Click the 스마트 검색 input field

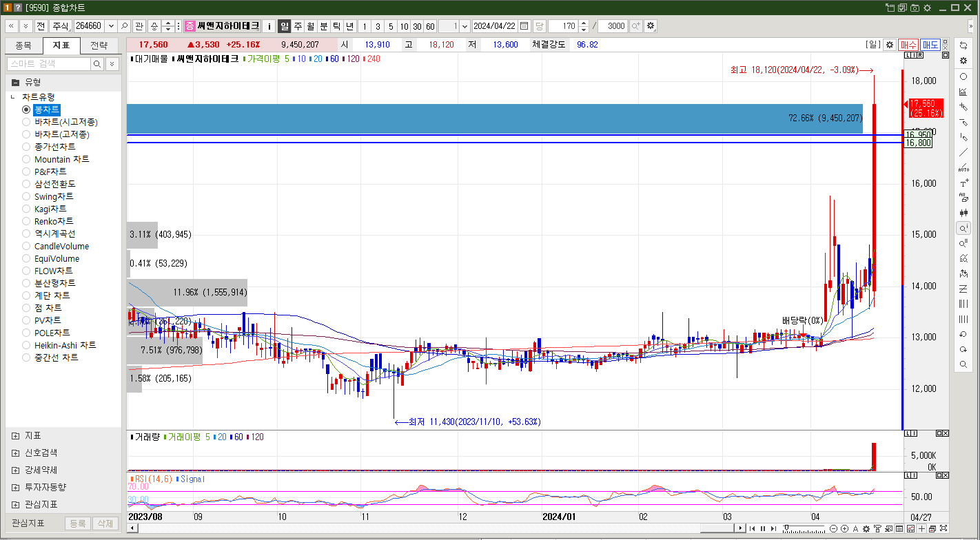point(48,63)
